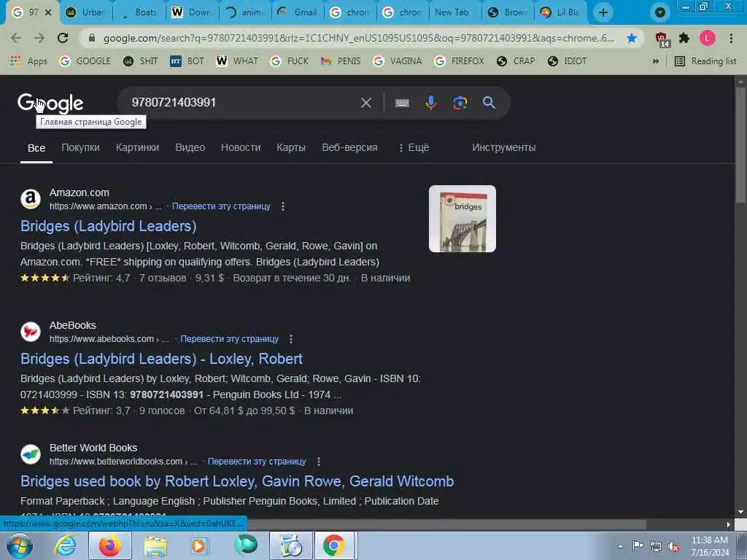Search by image with Google Lens
747x560 pixels.
tap(460, 103)
